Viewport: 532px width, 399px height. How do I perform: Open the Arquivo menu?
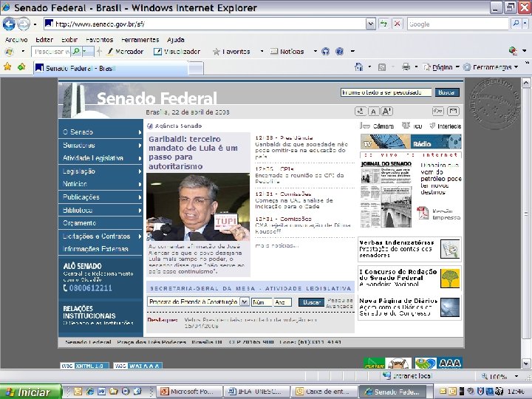(16, 40)
